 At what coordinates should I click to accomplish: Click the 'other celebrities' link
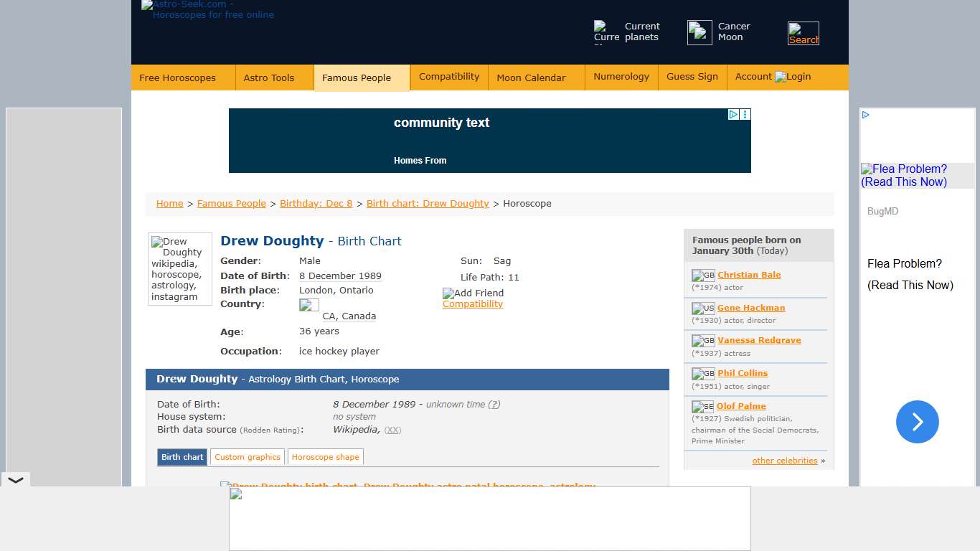coord(784,461)
